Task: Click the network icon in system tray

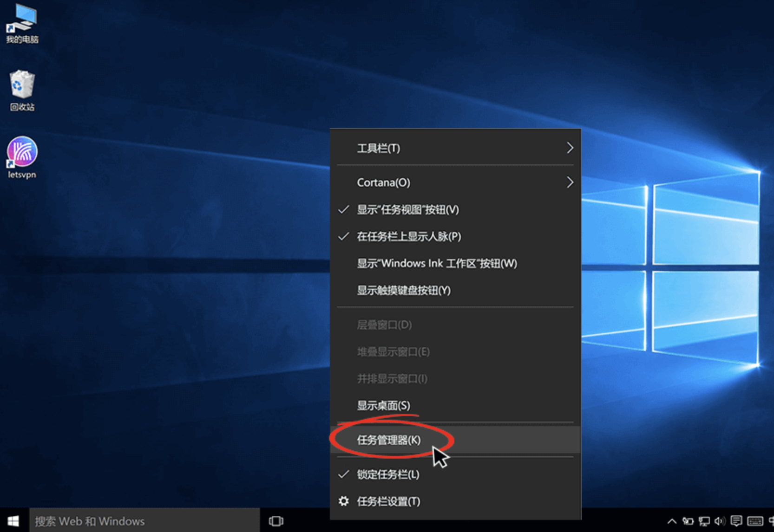Action: coord(704,521)
